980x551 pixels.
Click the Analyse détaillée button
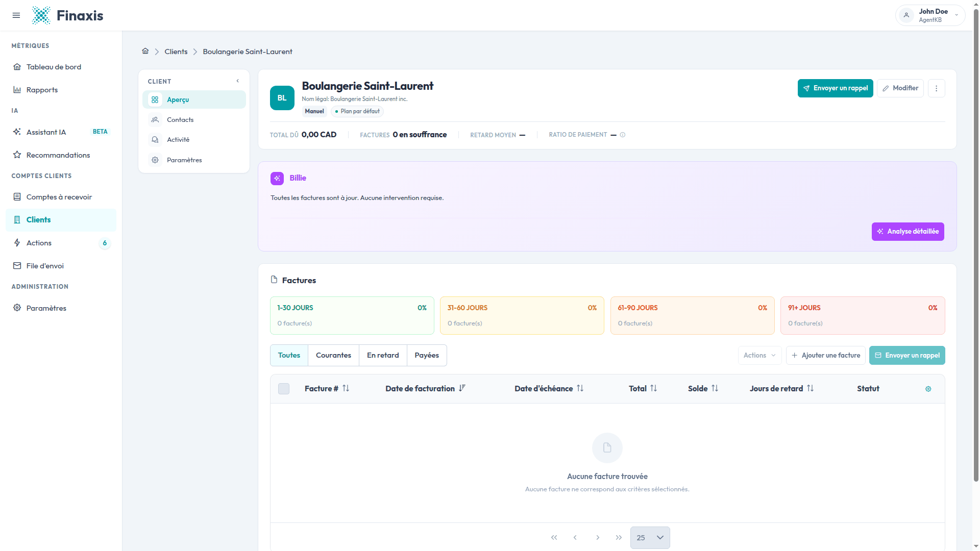908,232
